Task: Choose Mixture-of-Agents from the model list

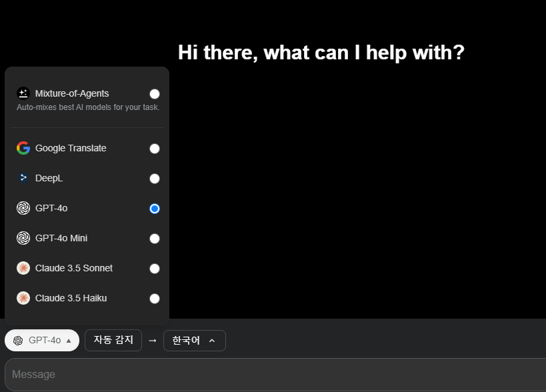Action: pyautogui.click(x=72, y=93)
